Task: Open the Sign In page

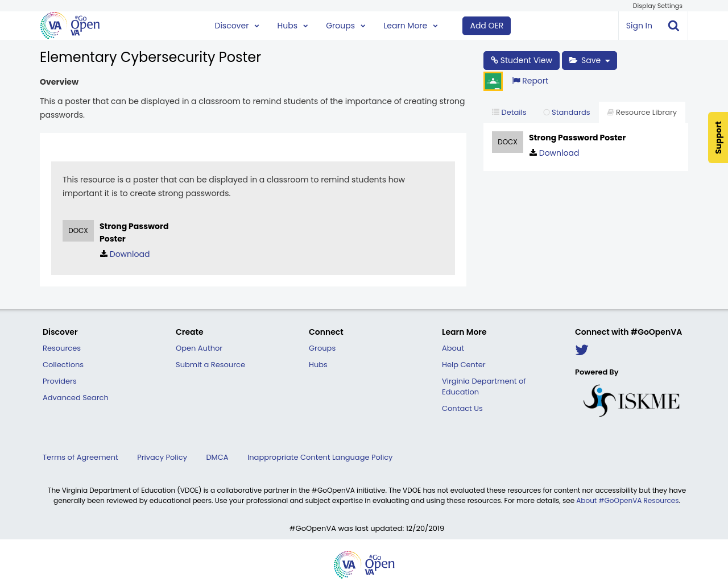Action: pos(639,24)
